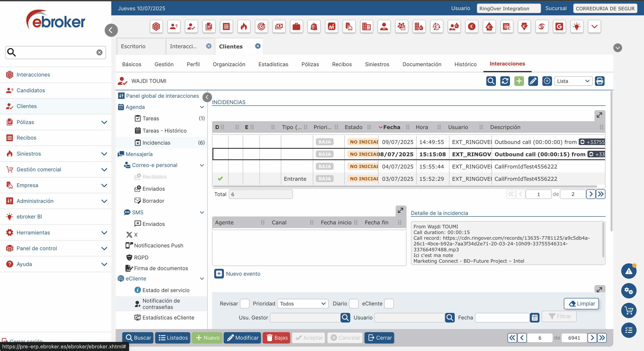Click the circled plus icon near Lista
Screen dimensions: 644x351
tap(547, 81)
